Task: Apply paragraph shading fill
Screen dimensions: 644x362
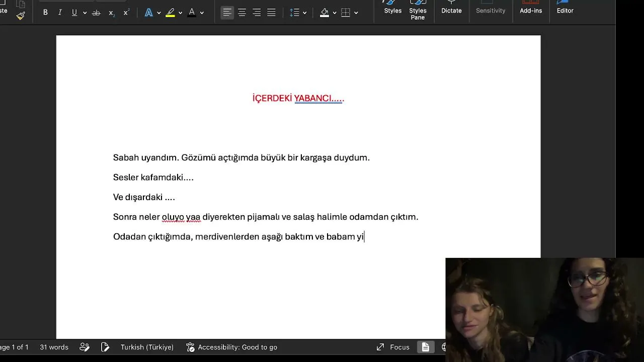Action: (325, 13)
